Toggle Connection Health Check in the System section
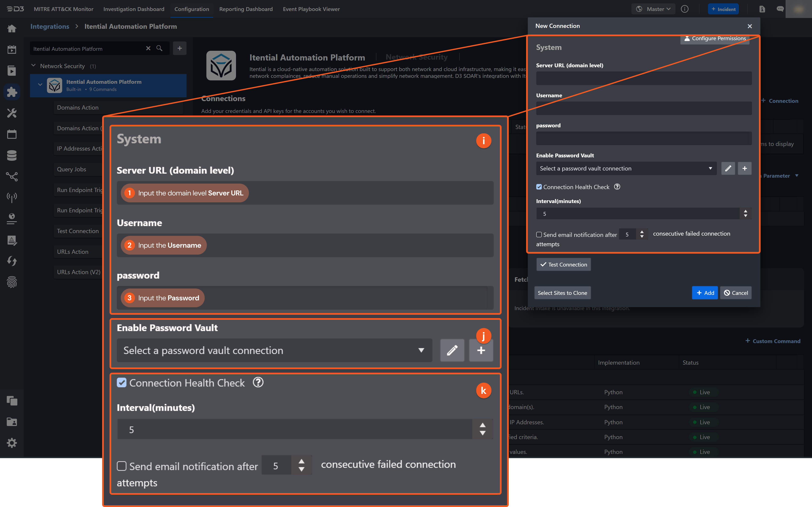 coord(122,383)
